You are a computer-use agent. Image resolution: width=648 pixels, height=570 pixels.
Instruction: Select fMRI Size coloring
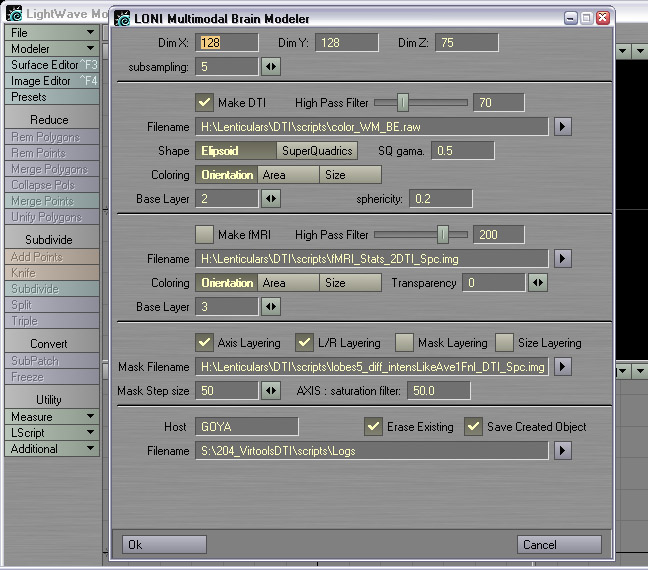[x=350, y=283]
